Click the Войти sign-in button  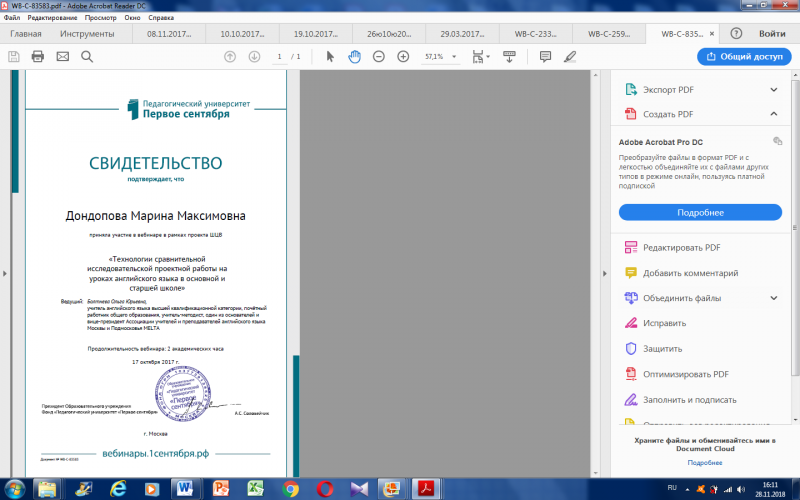pyautogui.click(x=772, y=34)
